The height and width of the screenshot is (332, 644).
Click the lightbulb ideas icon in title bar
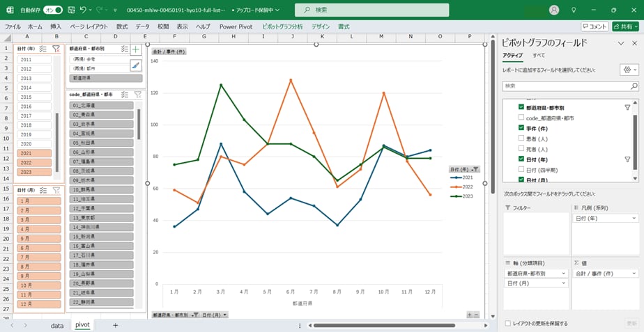click(x=574, y=10)
